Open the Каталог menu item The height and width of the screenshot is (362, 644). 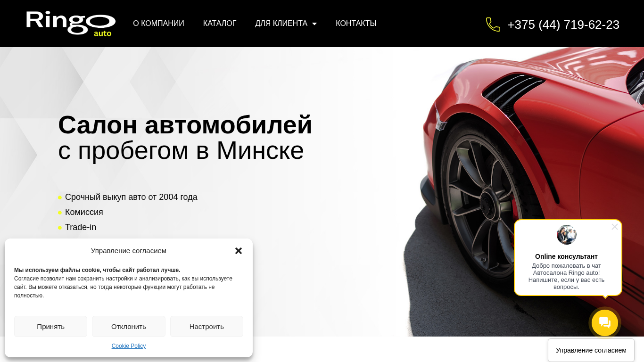[x=220, y=24]
